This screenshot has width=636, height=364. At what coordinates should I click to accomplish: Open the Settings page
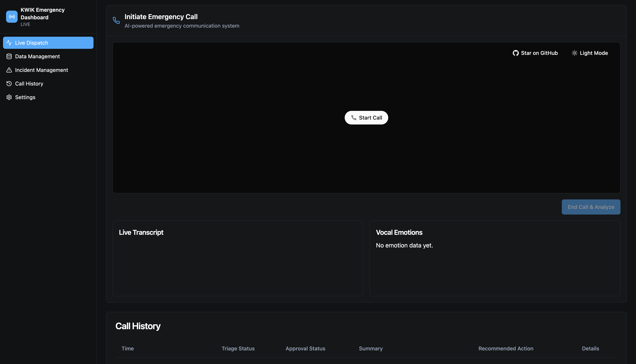[x=25, y=97]
